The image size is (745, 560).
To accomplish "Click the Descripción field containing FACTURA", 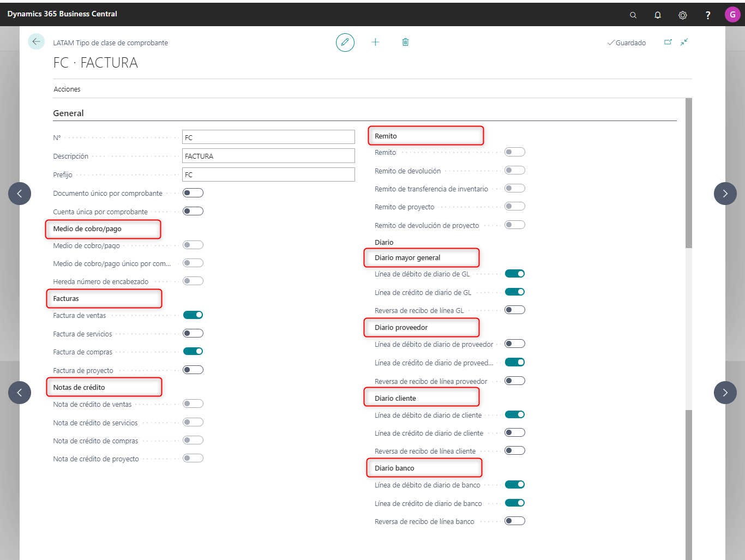I will point(268,155).
